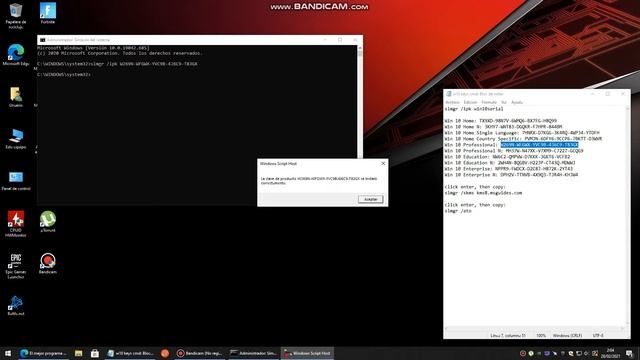Click the 'Win 10 Enterprise N:' key line
640x360 pixels.
tap(511, 175)
